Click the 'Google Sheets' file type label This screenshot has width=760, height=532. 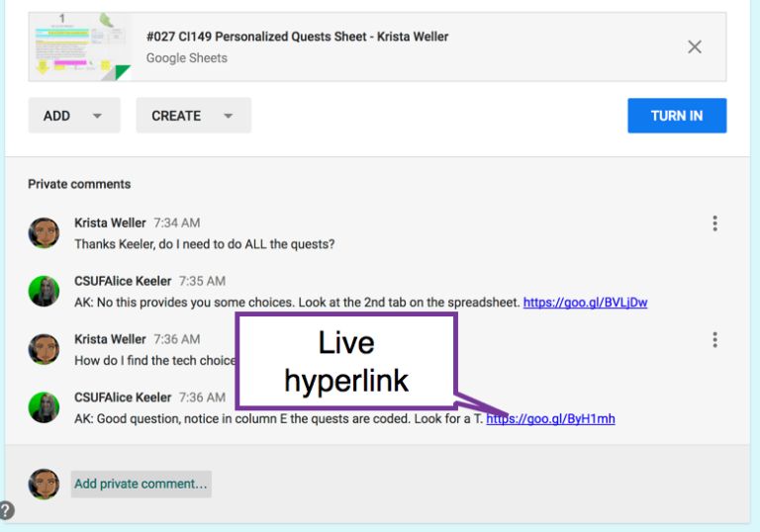point(187,58)
